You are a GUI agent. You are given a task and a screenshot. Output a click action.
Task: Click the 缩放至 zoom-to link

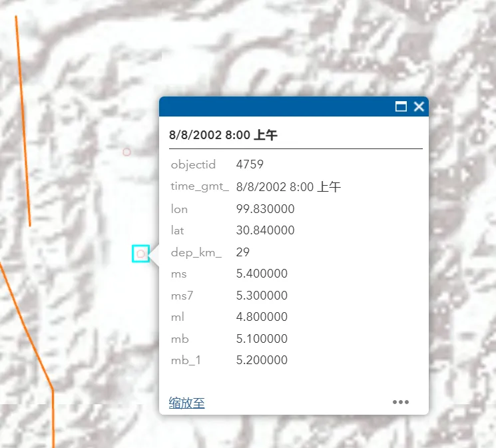[x=186, y=403]
